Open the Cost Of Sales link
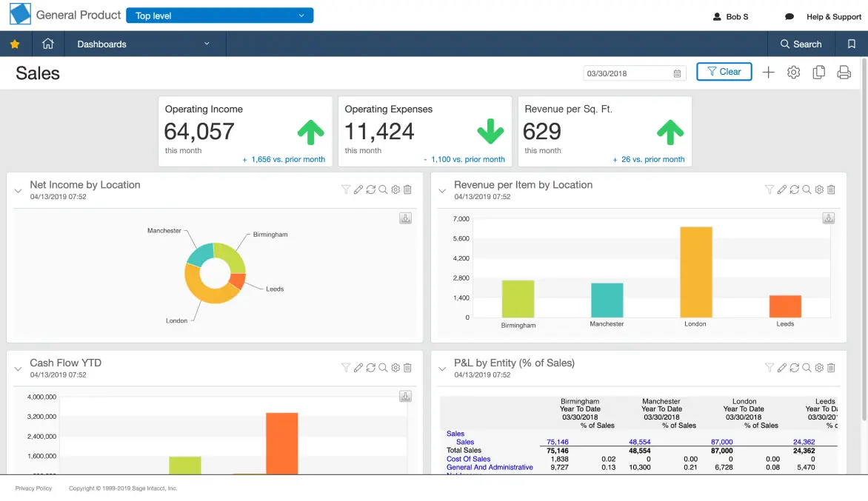This screenshot has height=501, width=868. coord(468,459)
